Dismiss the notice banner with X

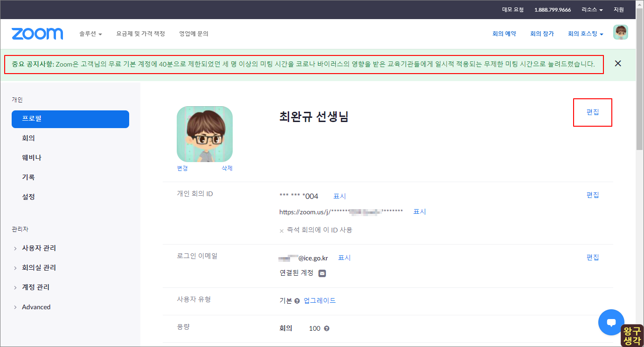[x=618, y=63]
